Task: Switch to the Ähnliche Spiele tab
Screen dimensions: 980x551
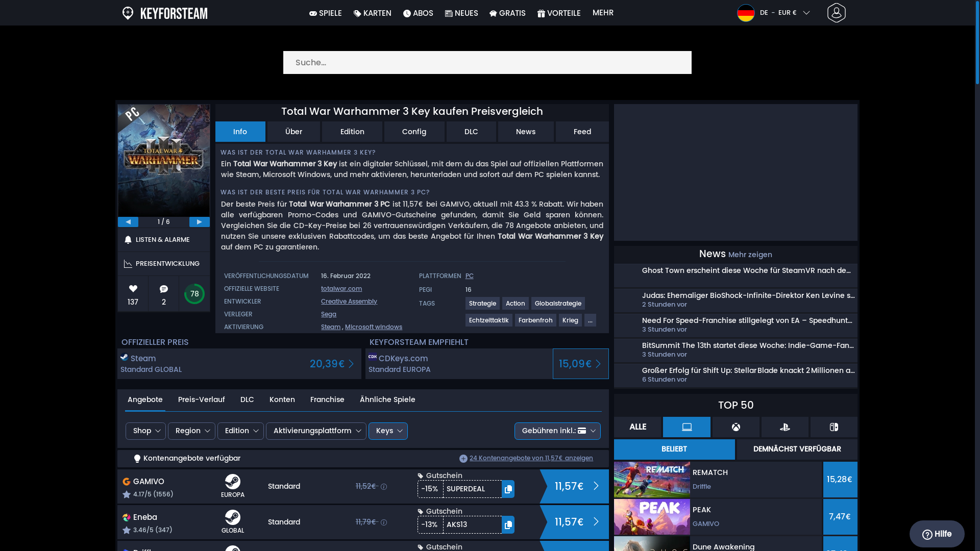Action: 387,400
